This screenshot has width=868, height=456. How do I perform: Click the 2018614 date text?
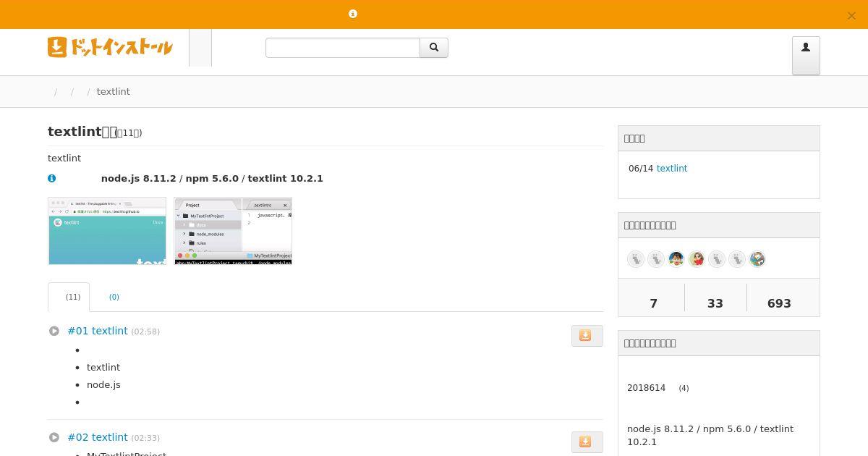pos(646,388)
